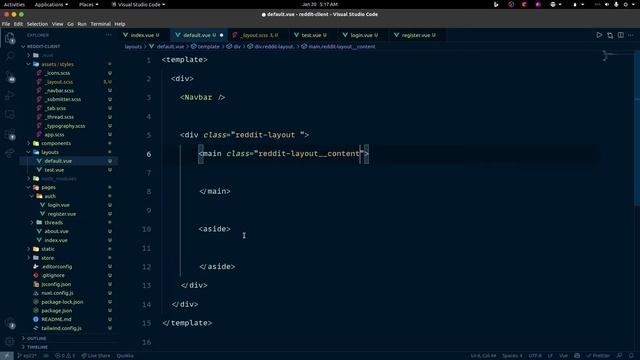Open the Extensions view in activity bar

pos(10,134)
